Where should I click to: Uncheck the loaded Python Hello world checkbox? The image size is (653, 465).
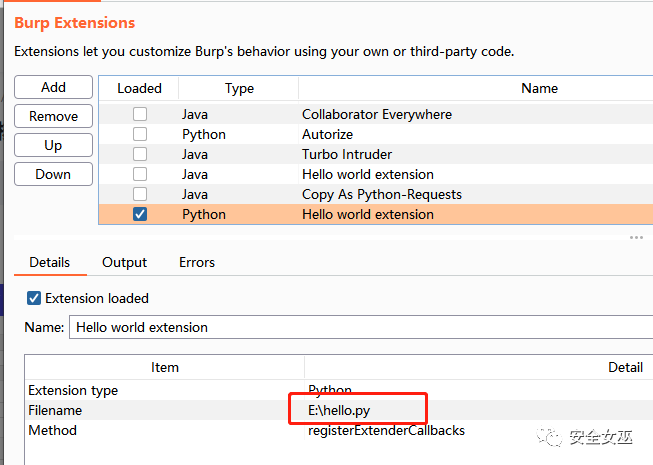(x=140, y=214)
